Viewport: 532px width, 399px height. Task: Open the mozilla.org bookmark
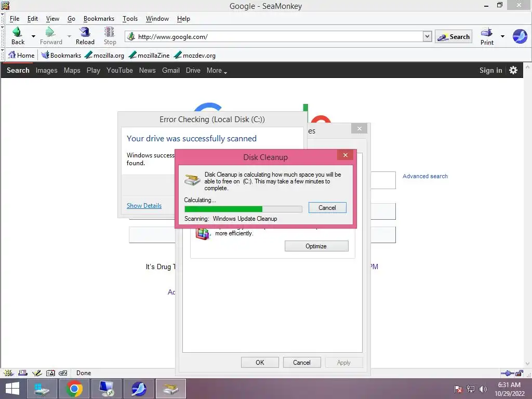point(104,55)
